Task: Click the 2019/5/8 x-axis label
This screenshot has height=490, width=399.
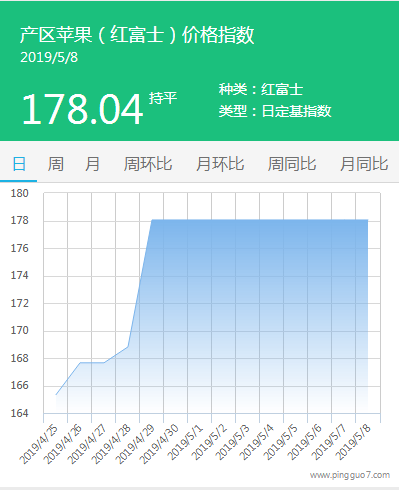Action: (x=353, y=443)
